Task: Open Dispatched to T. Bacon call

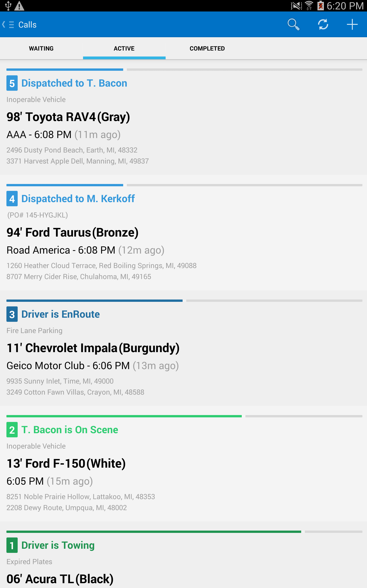Action: [x=74, y=83]
